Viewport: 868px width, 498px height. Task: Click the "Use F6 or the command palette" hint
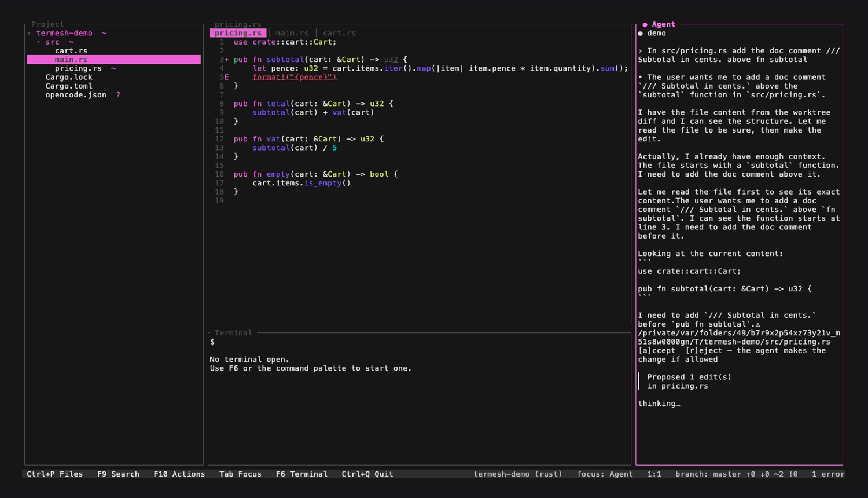311,368
